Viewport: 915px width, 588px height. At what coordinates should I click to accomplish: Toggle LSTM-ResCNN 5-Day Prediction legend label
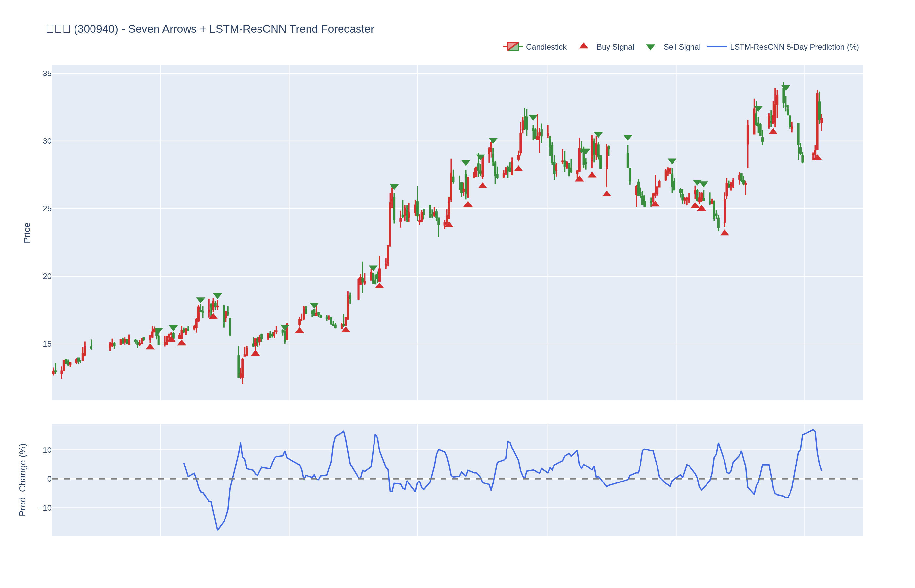click(x=794, y=47)
